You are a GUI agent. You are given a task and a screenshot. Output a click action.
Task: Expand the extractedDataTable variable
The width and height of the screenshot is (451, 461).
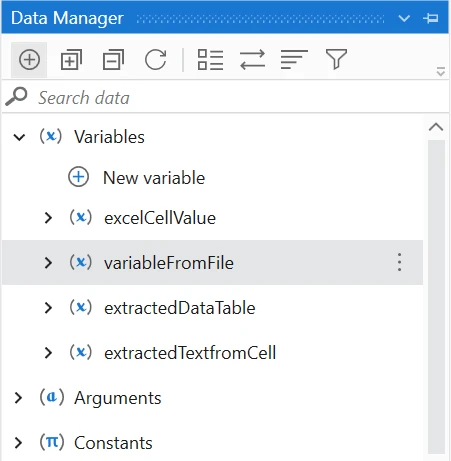pos(48,308)
